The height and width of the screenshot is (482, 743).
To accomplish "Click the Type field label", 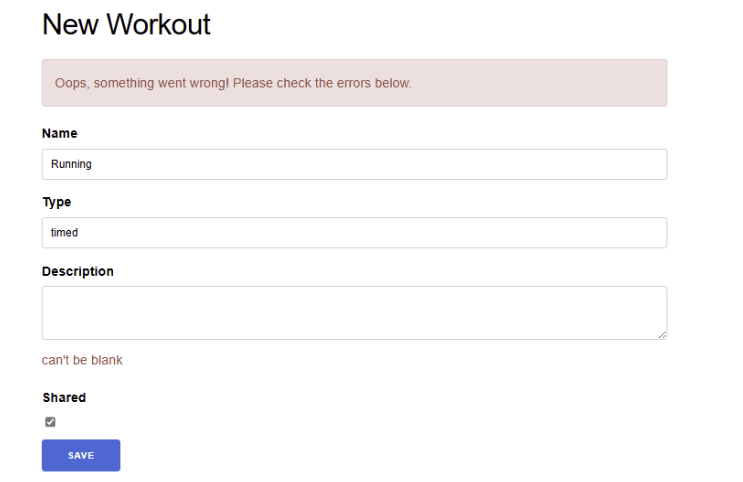I will click(x=57, y=202).
